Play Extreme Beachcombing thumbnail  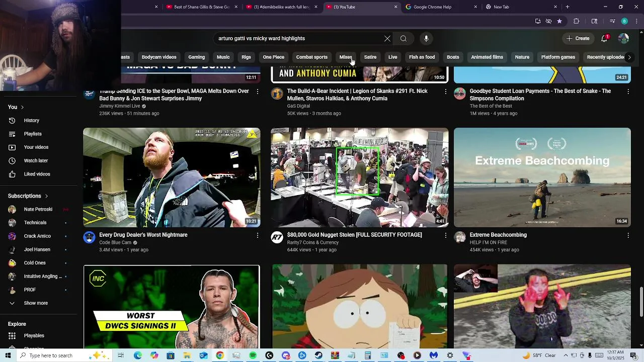click(x=542, y=177)
